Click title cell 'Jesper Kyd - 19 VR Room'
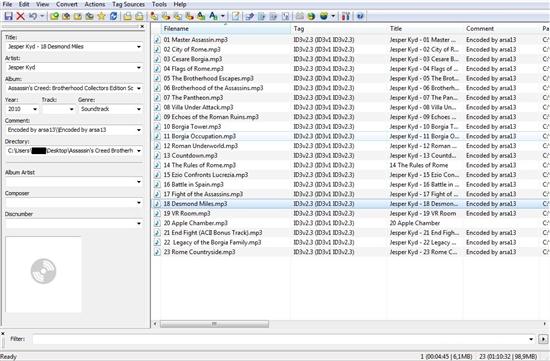This screenshot has height=361, width=550. coord(423,213)
